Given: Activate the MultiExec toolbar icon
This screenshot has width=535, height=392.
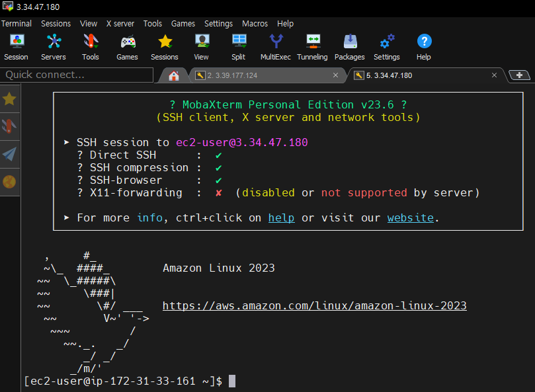Looking at the screenshot, I should [x=276, y=47].
